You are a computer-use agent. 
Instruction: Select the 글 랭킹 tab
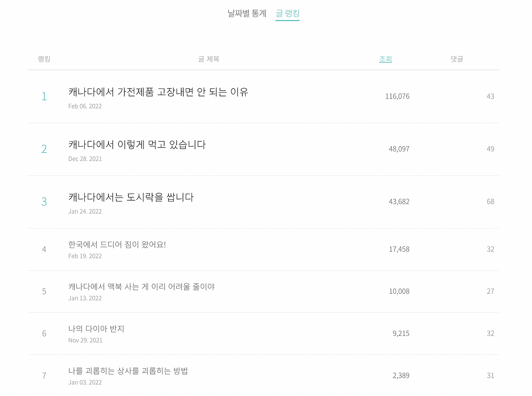tap(288, 13)
